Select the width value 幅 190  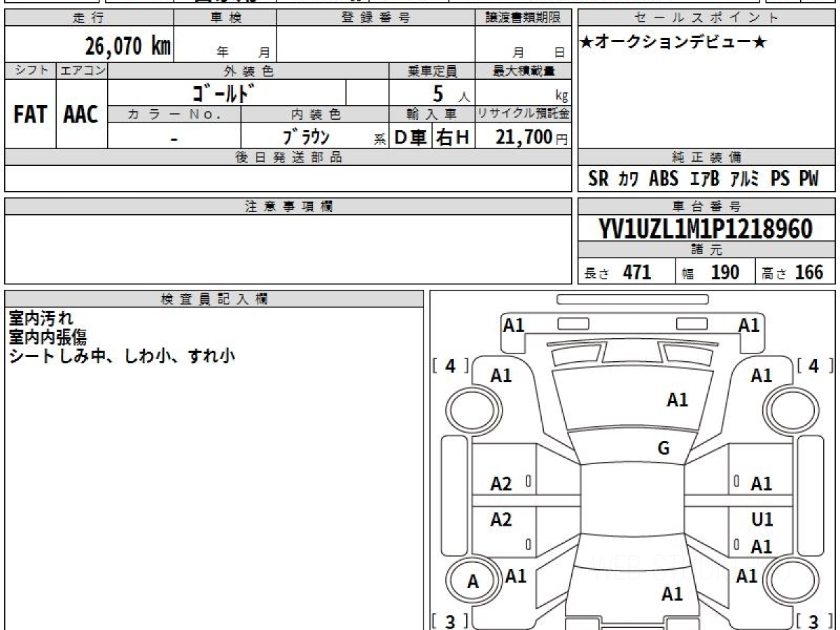(710, 272)
